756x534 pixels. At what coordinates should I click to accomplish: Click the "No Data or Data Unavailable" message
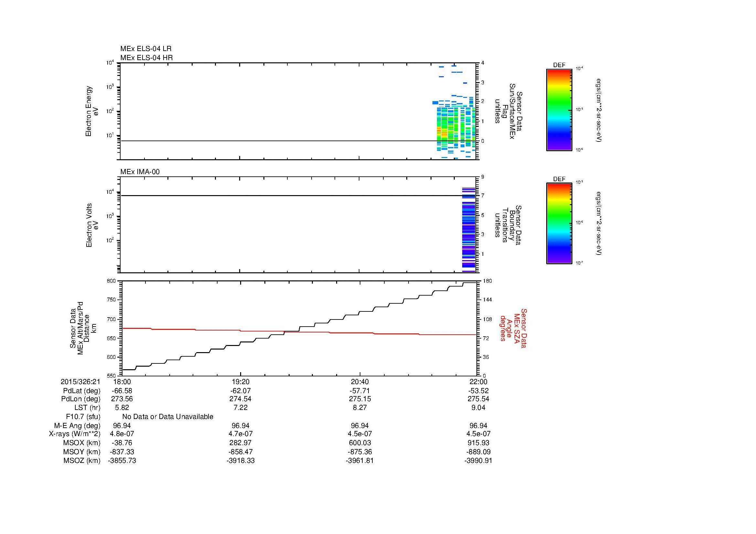tap(168, 417)
